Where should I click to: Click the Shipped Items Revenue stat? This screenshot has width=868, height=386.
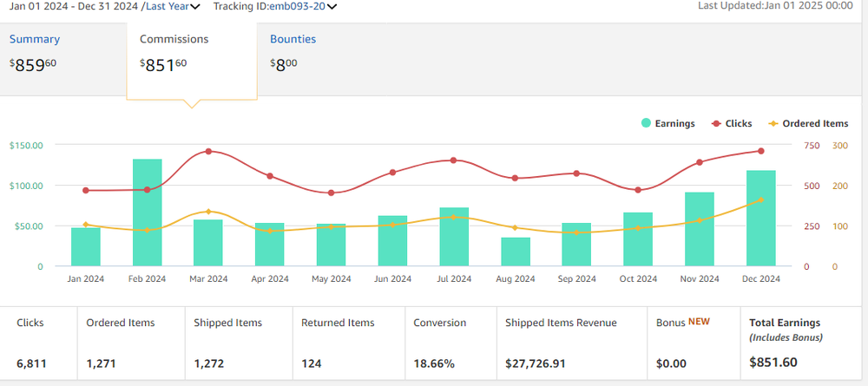tap(570, 343)
